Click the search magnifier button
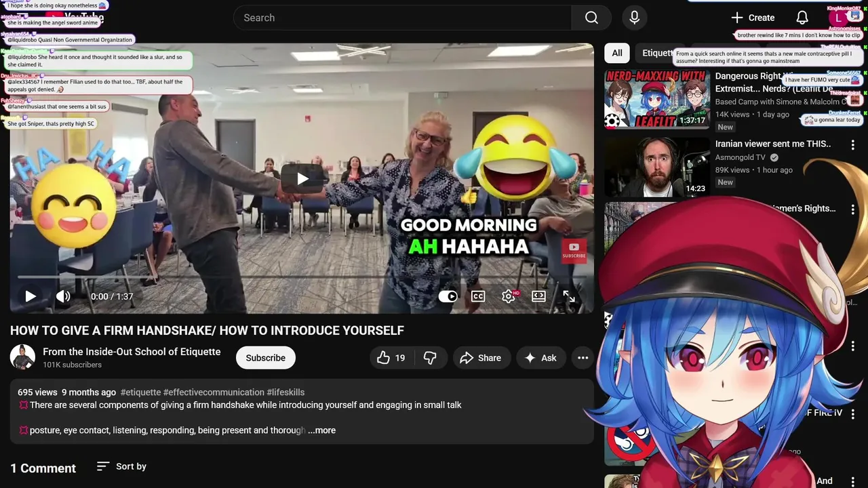 pos(591,18)
